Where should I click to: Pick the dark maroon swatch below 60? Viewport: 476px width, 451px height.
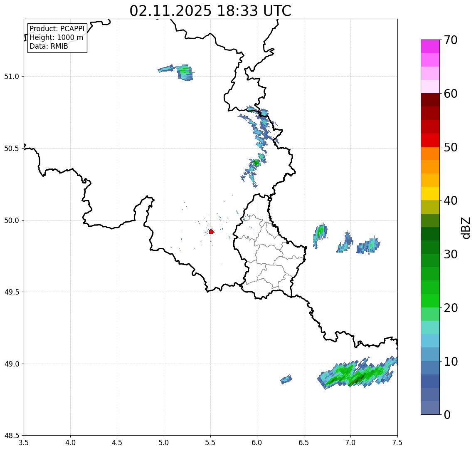430,100
